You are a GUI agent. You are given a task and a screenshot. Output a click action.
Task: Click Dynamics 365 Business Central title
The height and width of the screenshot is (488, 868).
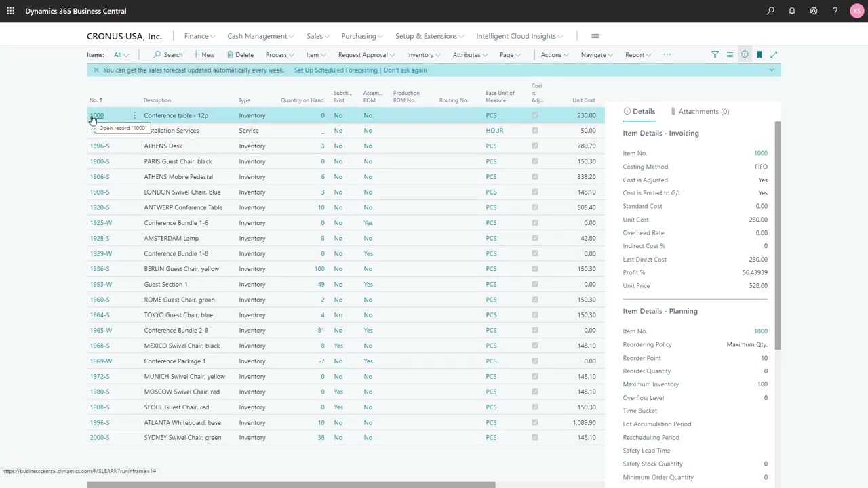coord(75,11)
